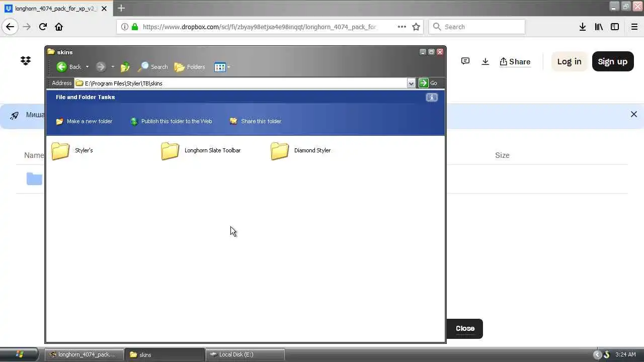Click the Styler tray icon
644x362 pixels.
(x=606, y=354)
